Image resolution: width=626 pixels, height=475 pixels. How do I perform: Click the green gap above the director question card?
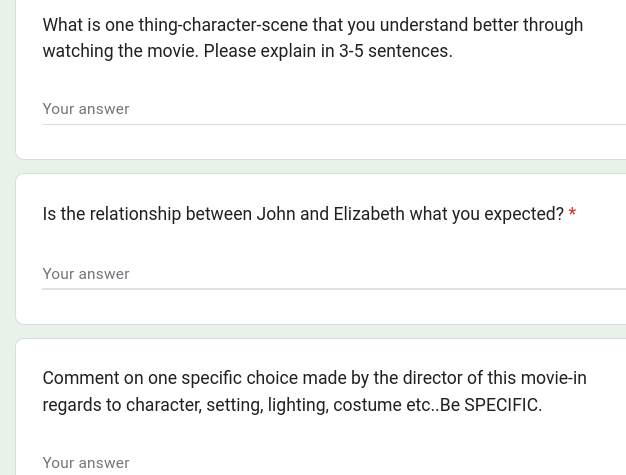[321, 331]
